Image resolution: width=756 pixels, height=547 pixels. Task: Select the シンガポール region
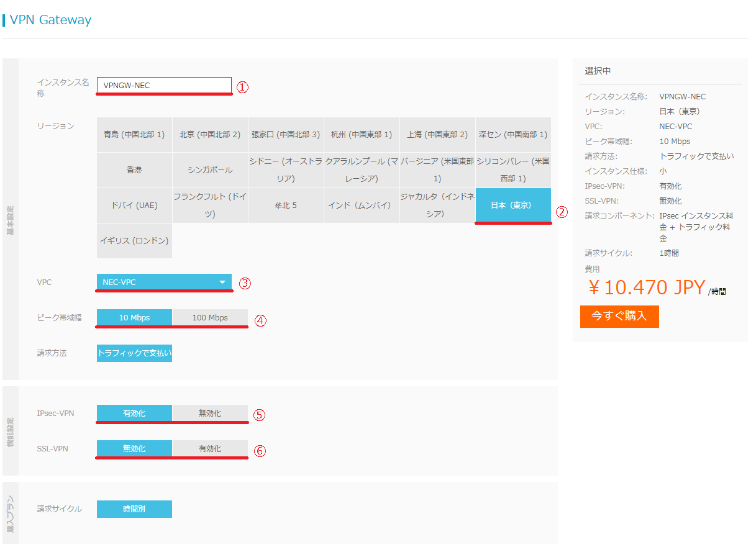(210, 170)
